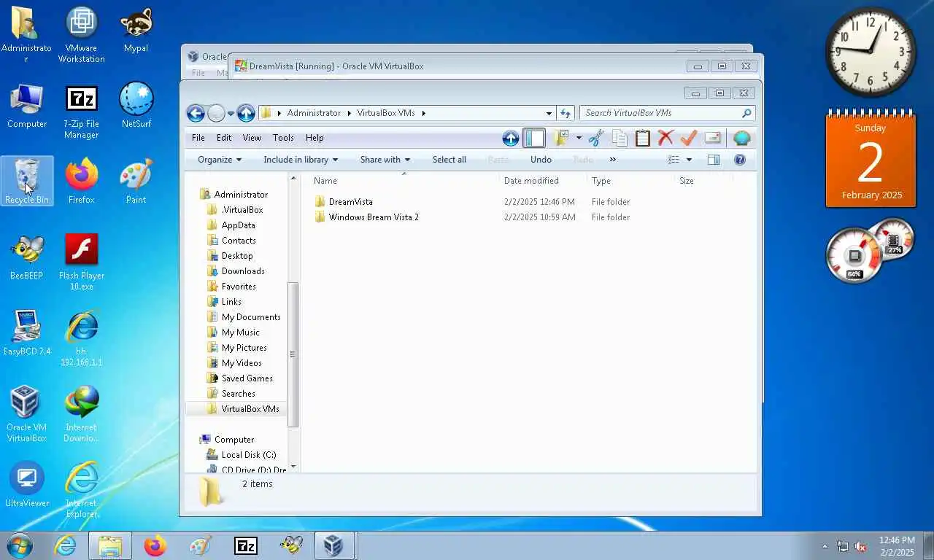Expand arrow after VirtualBox VMs in address bar
934x560 pixels.
(x=423, y=113)
